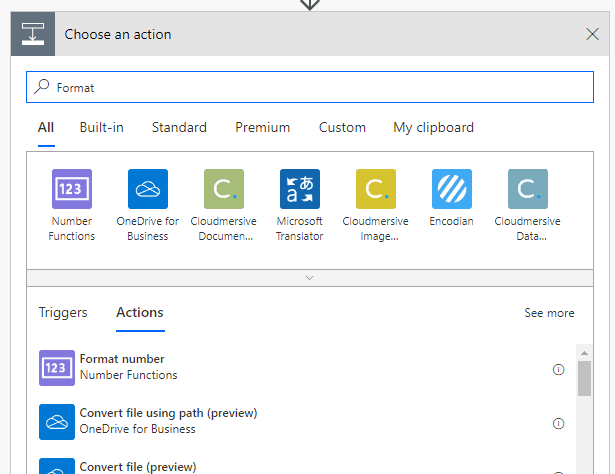Show info for Convert file using path
The width and height of the screenshot is (615, 474).
pos(559,423)
